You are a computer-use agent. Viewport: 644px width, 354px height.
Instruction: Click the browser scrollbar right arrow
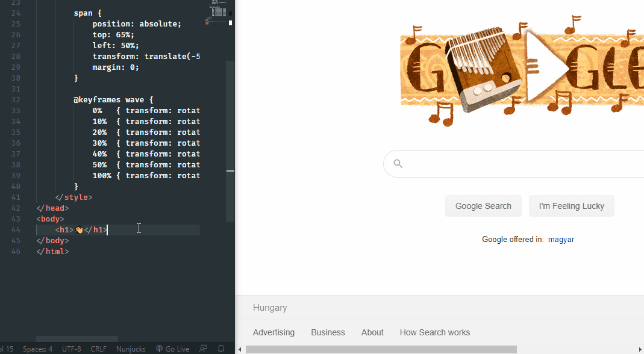[640, 349]
